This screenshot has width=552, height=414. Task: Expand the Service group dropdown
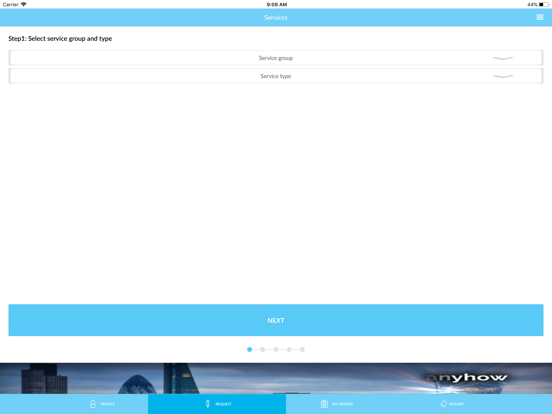tap(276, 58)
